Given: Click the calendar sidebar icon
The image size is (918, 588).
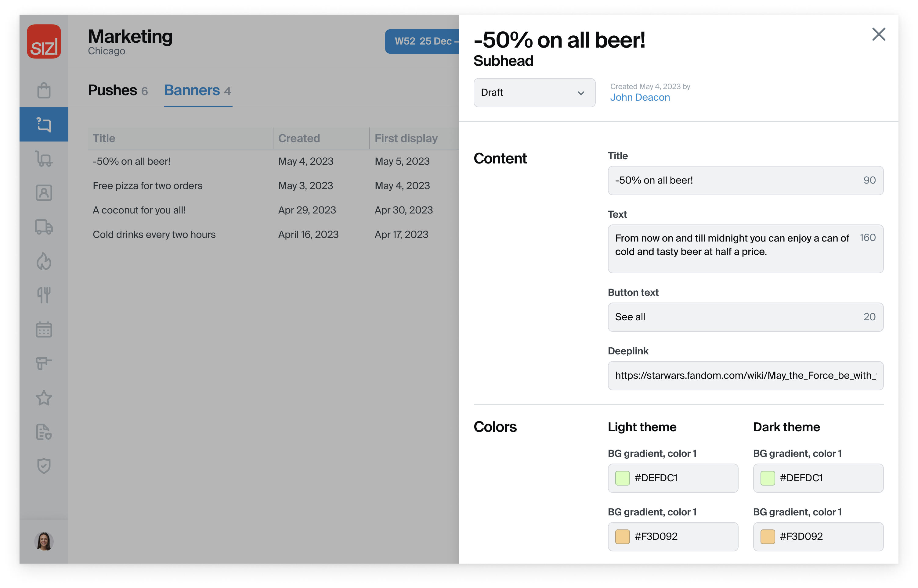Looking at the screenshot, I should point(44,329).
